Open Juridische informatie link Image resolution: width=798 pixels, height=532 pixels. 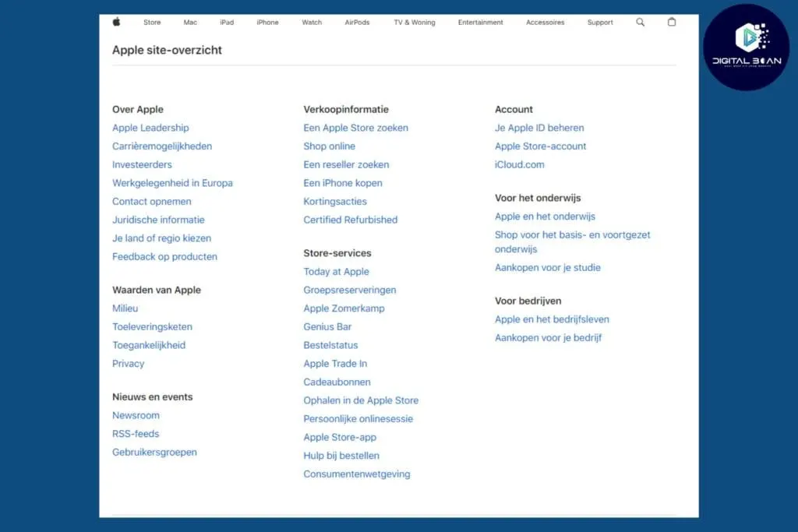point(158,220)
